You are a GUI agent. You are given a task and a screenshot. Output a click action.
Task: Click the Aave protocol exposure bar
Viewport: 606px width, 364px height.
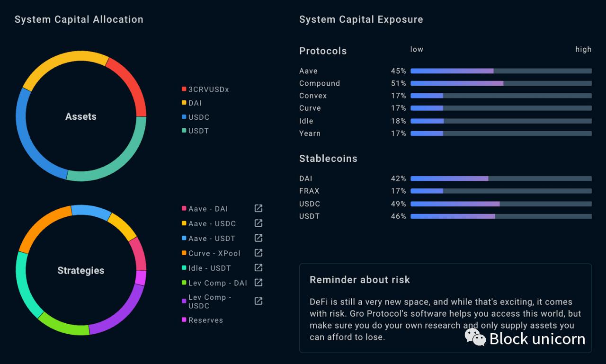point(501,71)
